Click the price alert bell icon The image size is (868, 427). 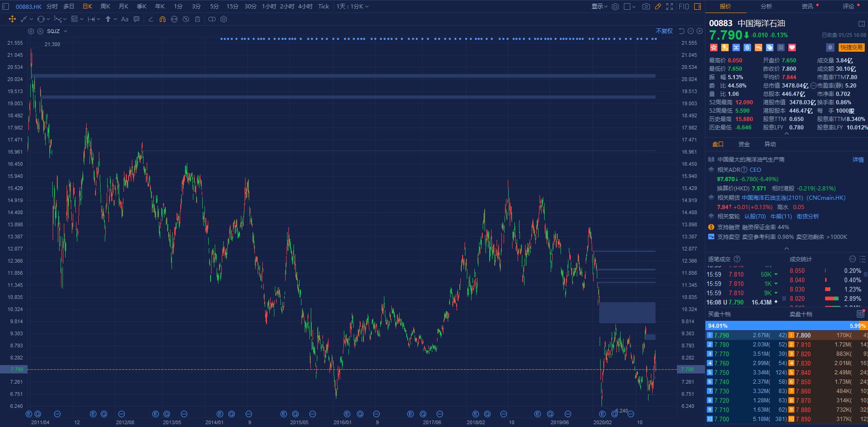pyautogui.click(x=830, y=47)
